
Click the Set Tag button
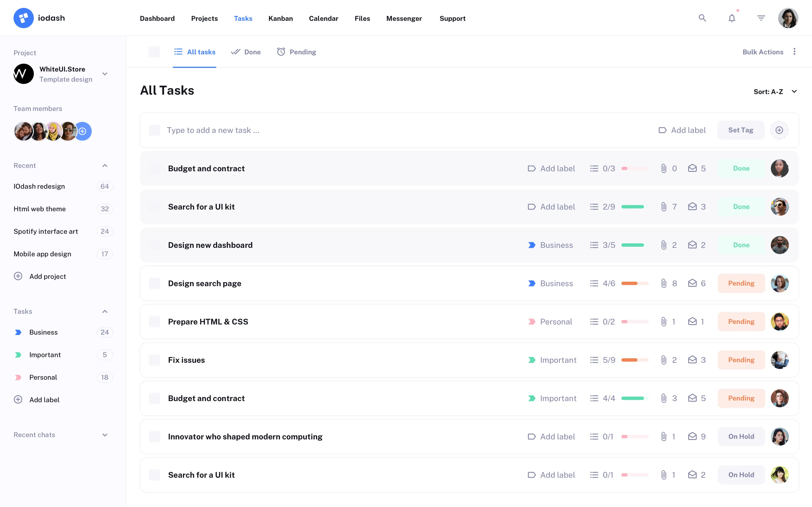click(741, 130)
